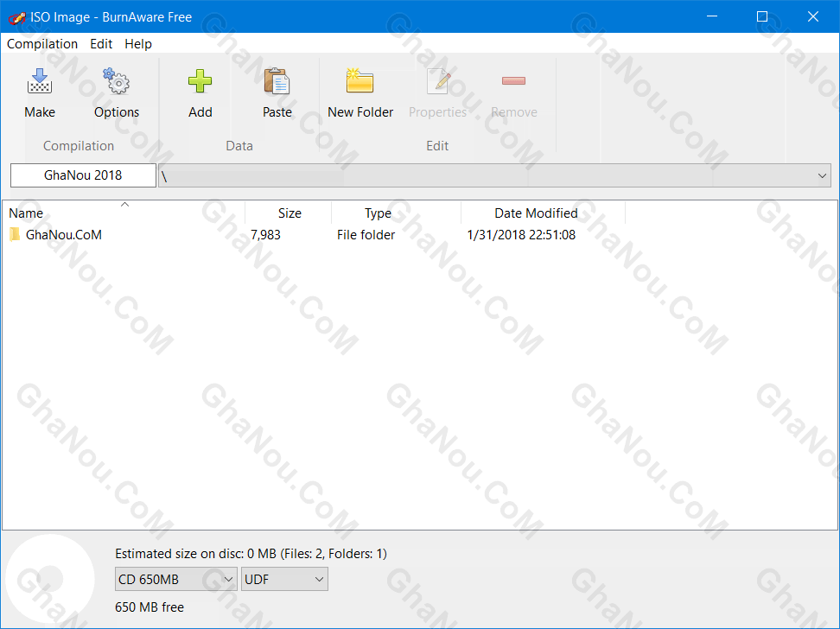Click the Paste clipboard icon
Screen dimensions: 840x629
277,81
